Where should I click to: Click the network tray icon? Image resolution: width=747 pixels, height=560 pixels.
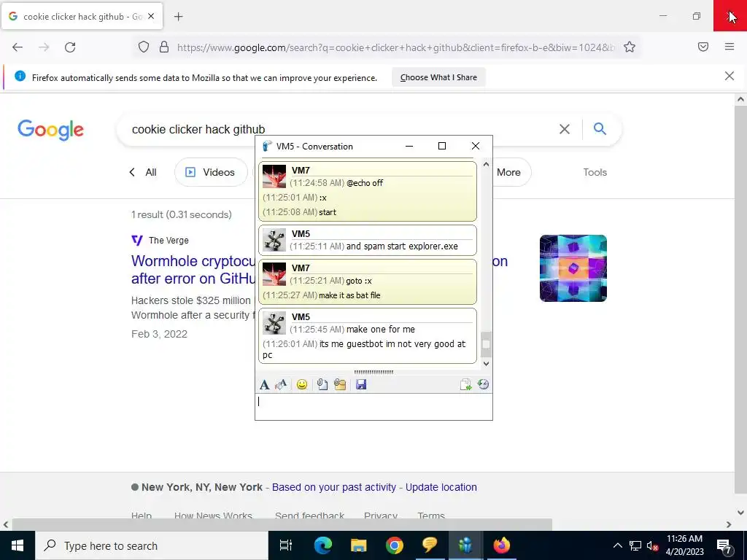pyautogui.click(x=635, y=545)
